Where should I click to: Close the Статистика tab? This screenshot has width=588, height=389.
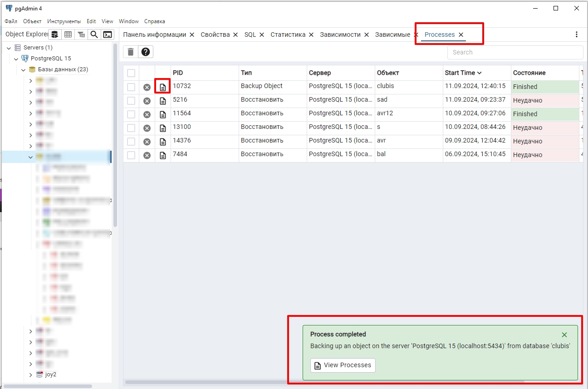click(310, 34)
